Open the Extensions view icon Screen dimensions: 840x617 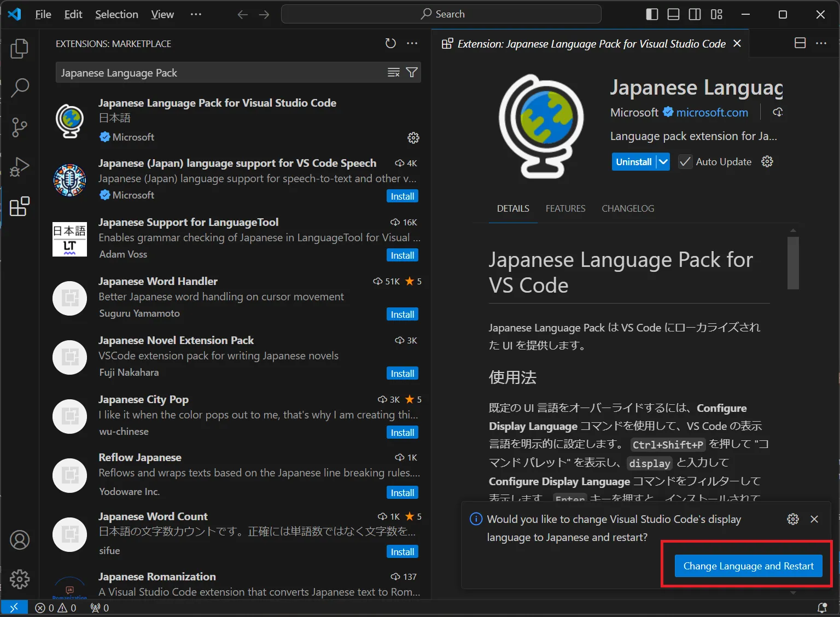[x=20, y=206]
